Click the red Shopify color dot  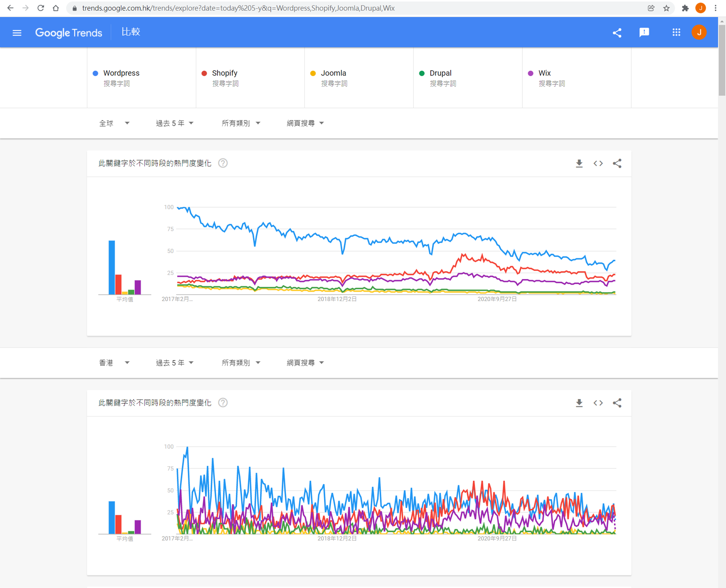(204, 73)
